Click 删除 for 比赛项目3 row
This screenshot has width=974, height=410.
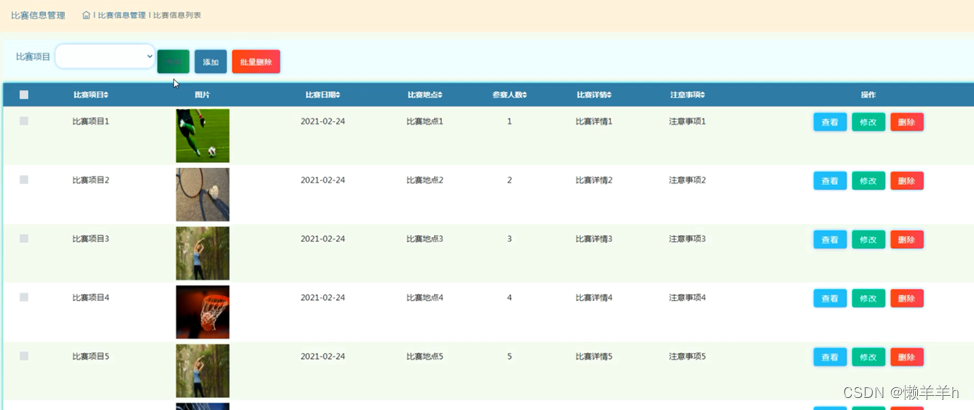(907, 240)
